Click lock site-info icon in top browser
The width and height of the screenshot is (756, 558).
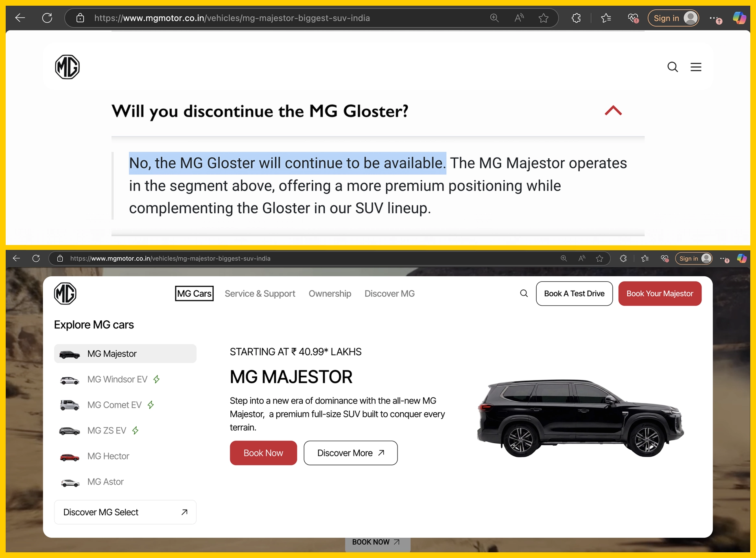tap(80, 18)
